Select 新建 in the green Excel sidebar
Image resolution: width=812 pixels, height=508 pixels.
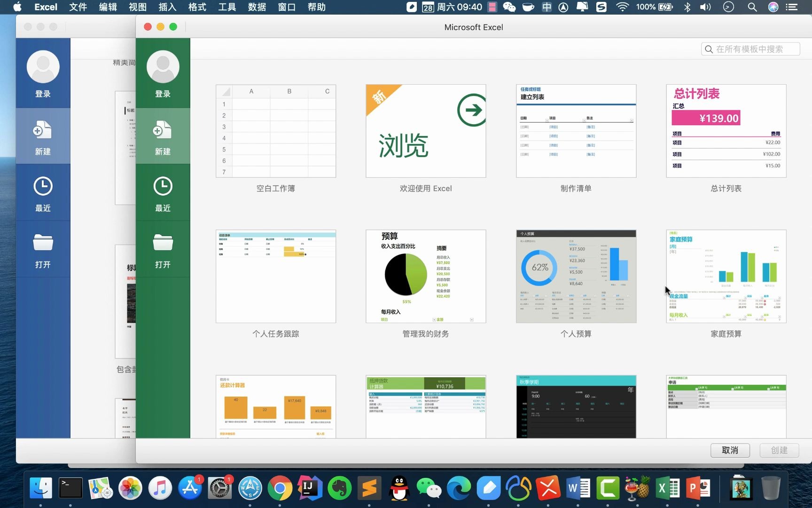163,136
